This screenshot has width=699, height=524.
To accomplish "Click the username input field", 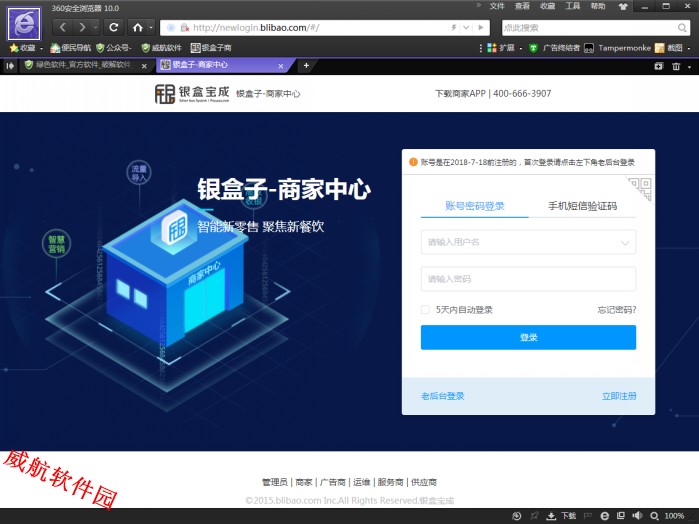I will click(528, 242).
